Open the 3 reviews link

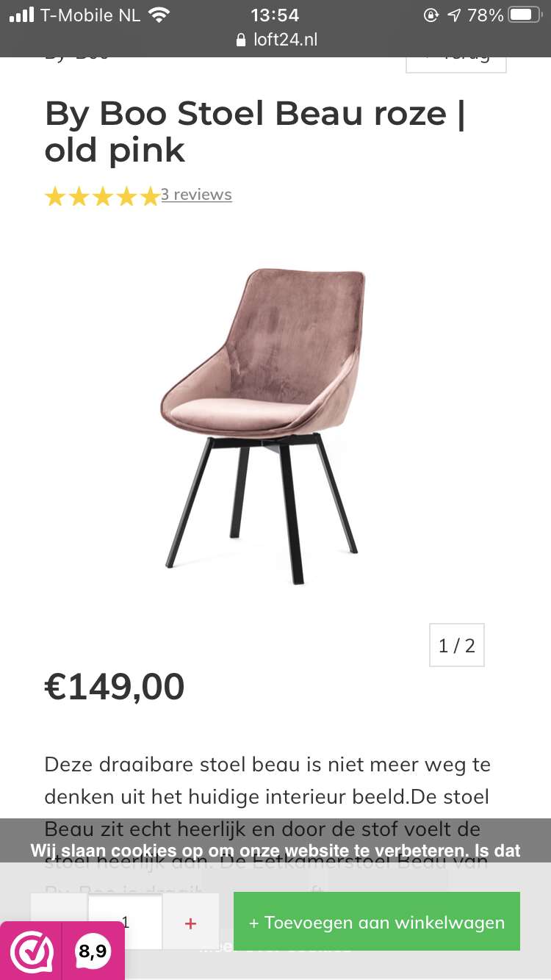click(196, 195)
